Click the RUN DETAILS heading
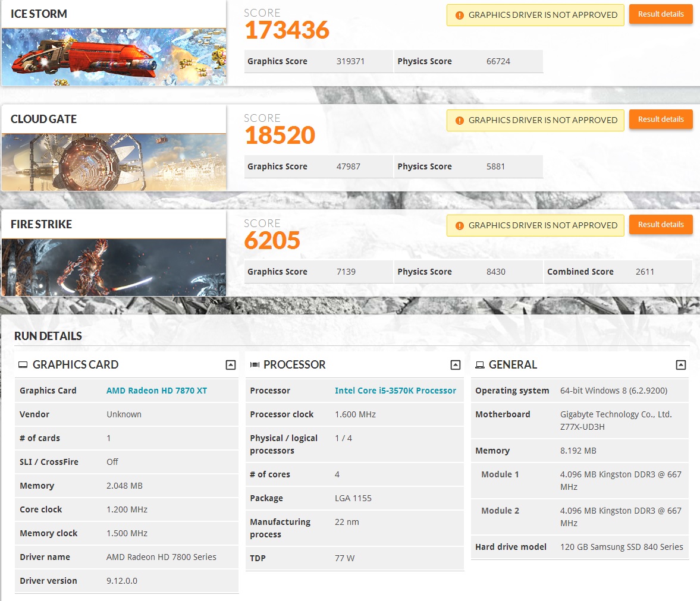700x601 pixels. [x=48, y=336]
